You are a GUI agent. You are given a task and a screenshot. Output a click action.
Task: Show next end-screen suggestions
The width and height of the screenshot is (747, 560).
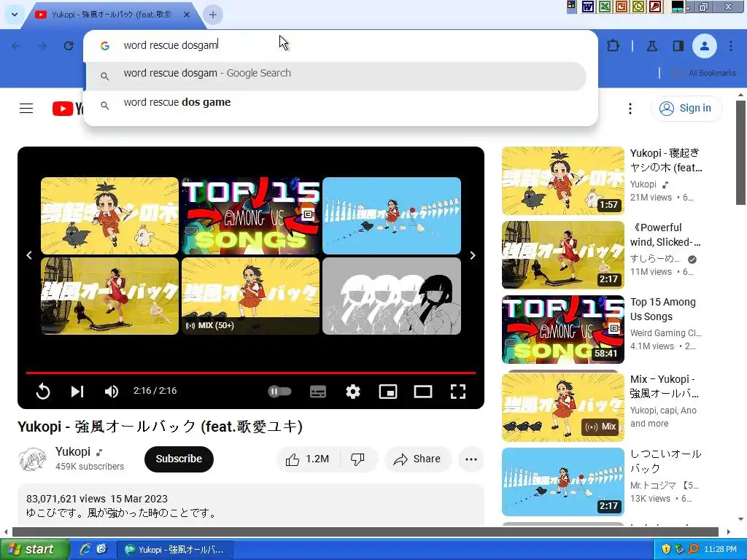tap(472, 256)
